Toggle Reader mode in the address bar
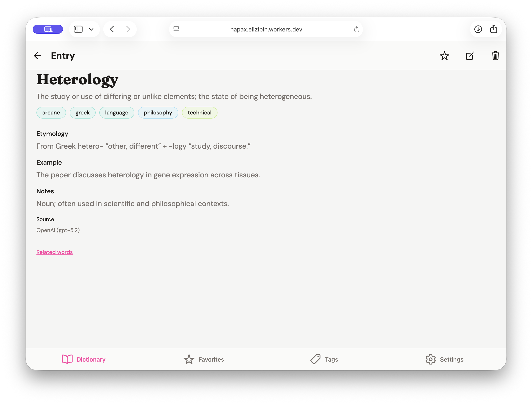 tap(176, 29)
